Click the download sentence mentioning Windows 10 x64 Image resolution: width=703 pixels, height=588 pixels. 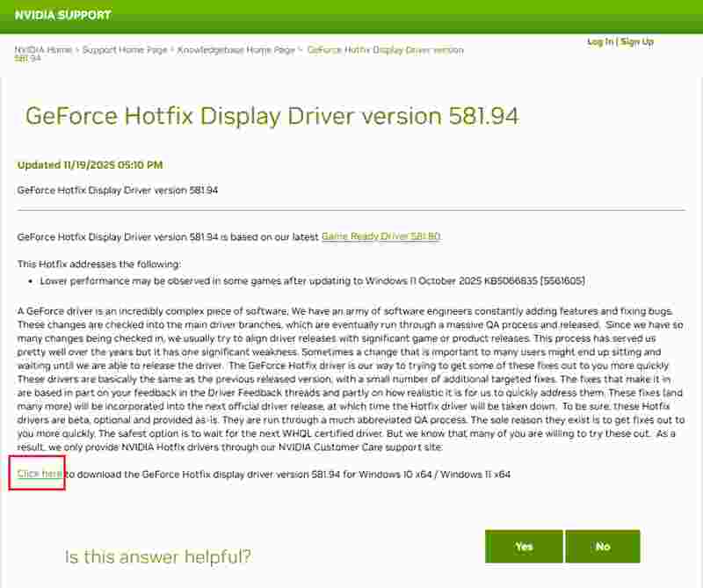point(290,475)
